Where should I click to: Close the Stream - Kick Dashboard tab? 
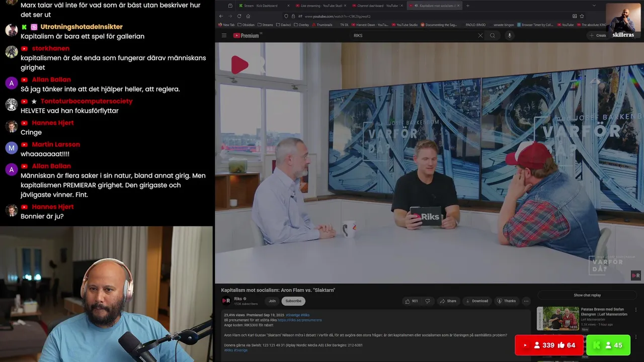coord(288,6)
